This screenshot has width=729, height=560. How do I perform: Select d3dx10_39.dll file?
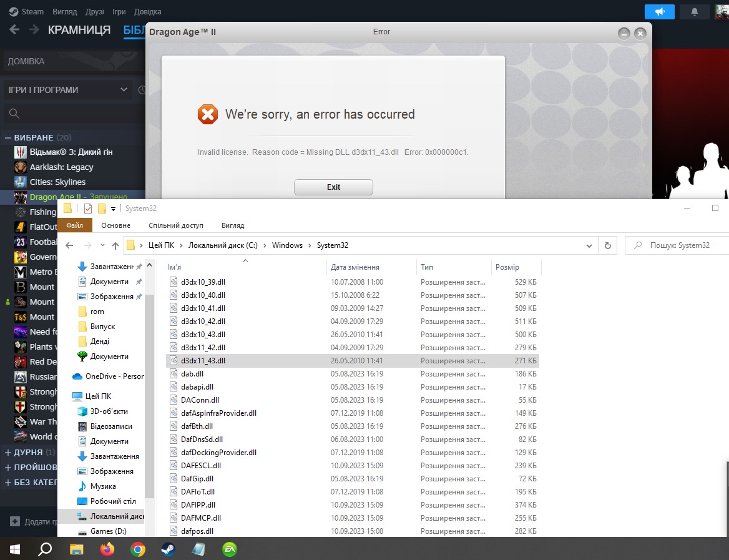[x=353, y=282]
